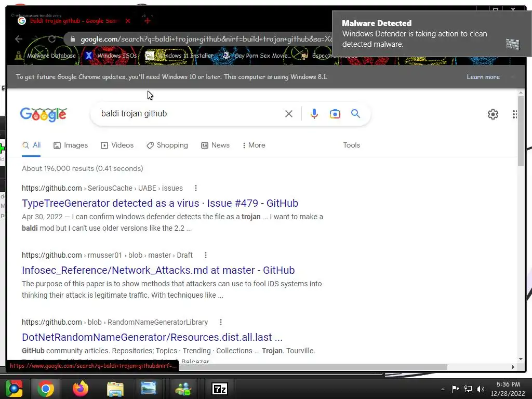This screenshot has width=532, height=399.
Task: Click the taskbar clock 5:36 PM
Action: click(508, 384)
